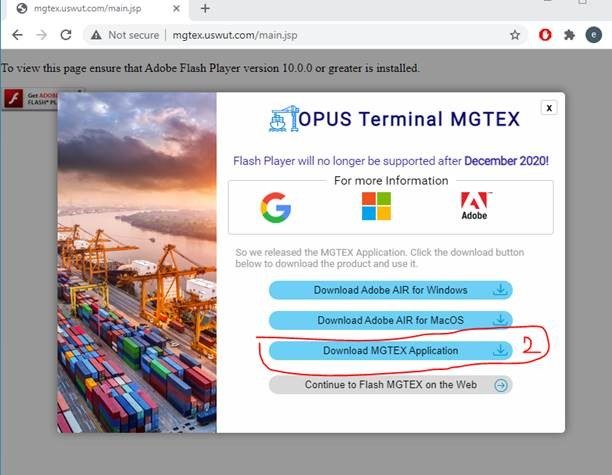This screenshot has width=612, height=475.
Task: Click the Get Adobe Flash Player badge
Action: pos(30,99)
